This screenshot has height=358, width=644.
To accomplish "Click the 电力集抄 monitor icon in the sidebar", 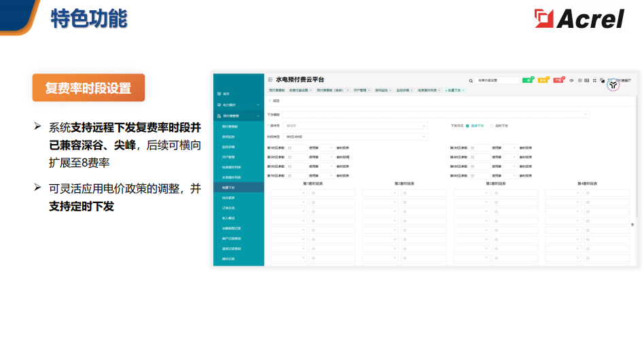I will [219, 105].
